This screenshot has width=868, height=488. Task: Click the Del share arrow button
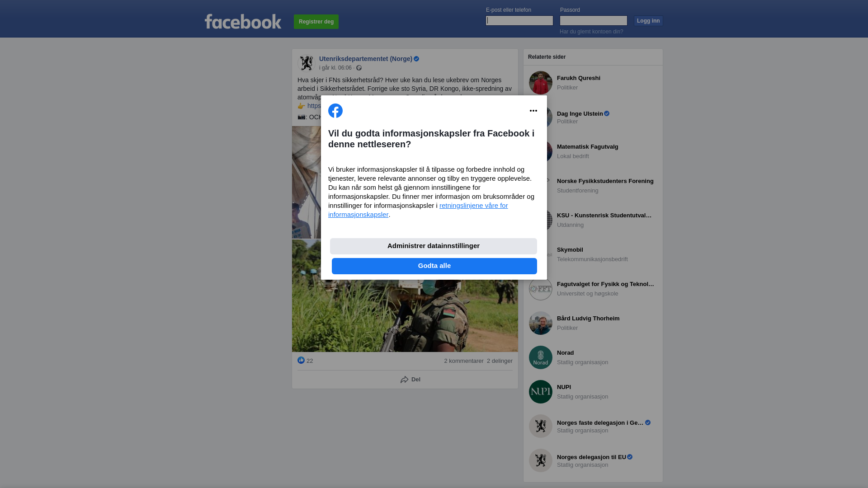(410, 380)
